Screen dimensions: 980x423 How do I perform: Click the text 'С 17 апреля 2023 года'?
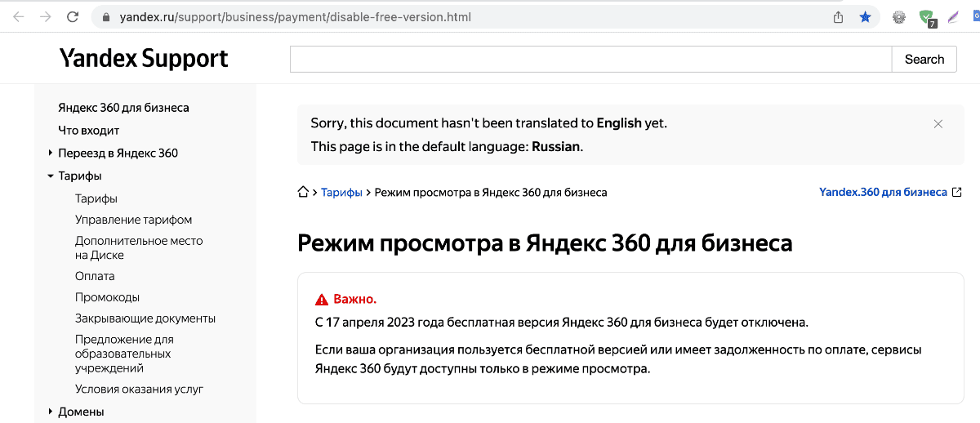point(379,322)
